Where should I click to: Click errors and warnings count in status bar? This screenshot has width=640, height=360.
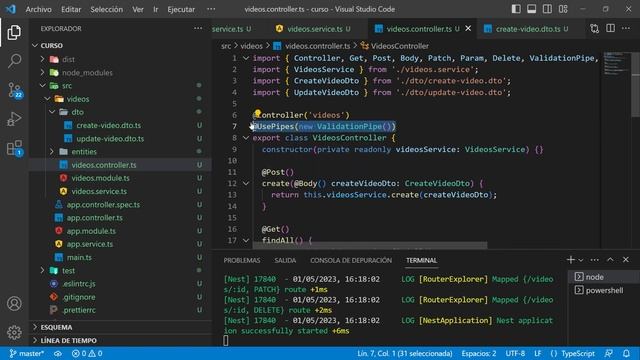87,353
